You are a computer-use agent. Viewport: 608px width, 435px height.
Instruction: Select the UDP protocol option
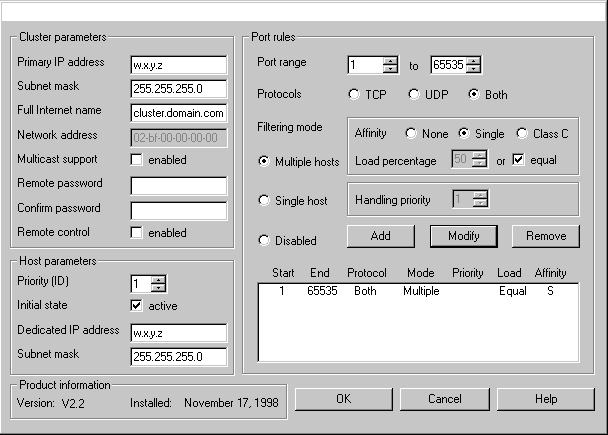click(415, 95)
